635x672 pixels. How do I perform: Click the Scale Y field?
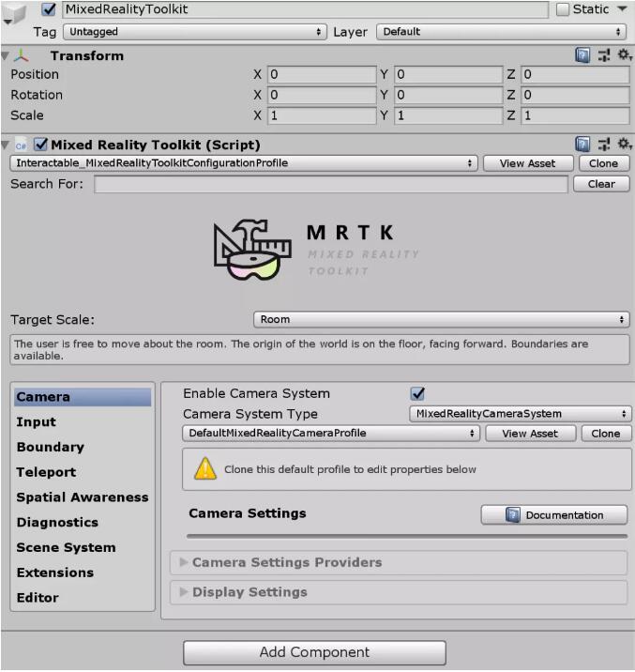point(448,115)
